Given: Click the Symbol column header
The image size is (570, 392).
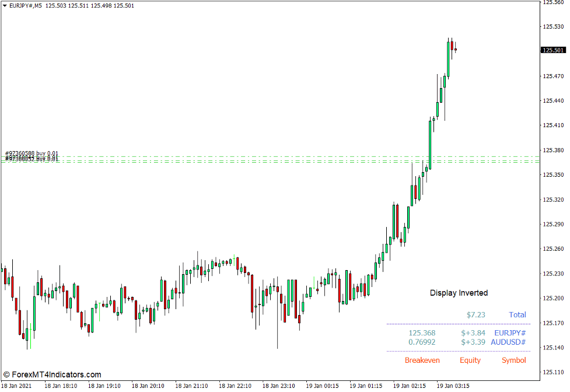Looking at the screenshot, I should point(513,360).
